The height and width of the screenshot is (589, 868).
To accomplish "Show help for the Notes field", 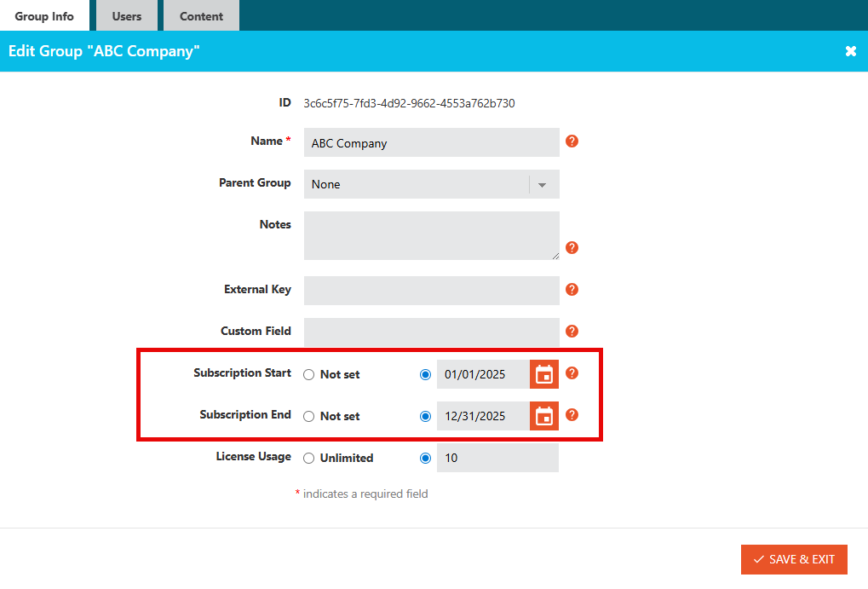I will pyautogui.click(x=572, y=248).
